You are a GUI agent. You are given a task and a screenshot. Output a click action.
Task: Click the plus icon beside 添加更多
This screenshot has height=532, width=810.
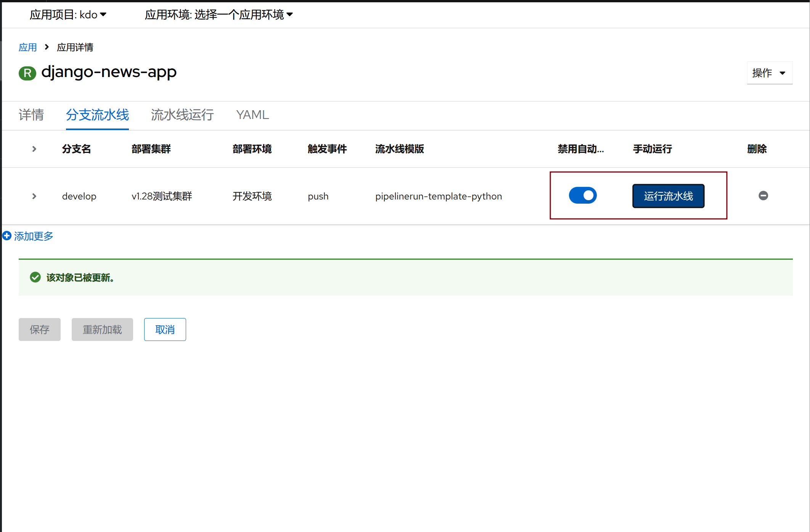click(7, 236)
